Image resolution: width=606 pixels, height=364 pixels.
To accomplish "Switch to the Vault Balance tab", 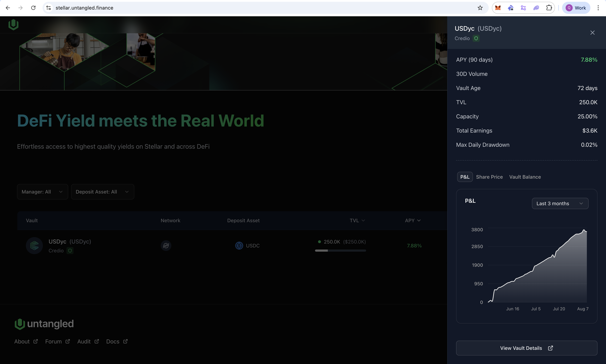I will click(x=525, y=177).
